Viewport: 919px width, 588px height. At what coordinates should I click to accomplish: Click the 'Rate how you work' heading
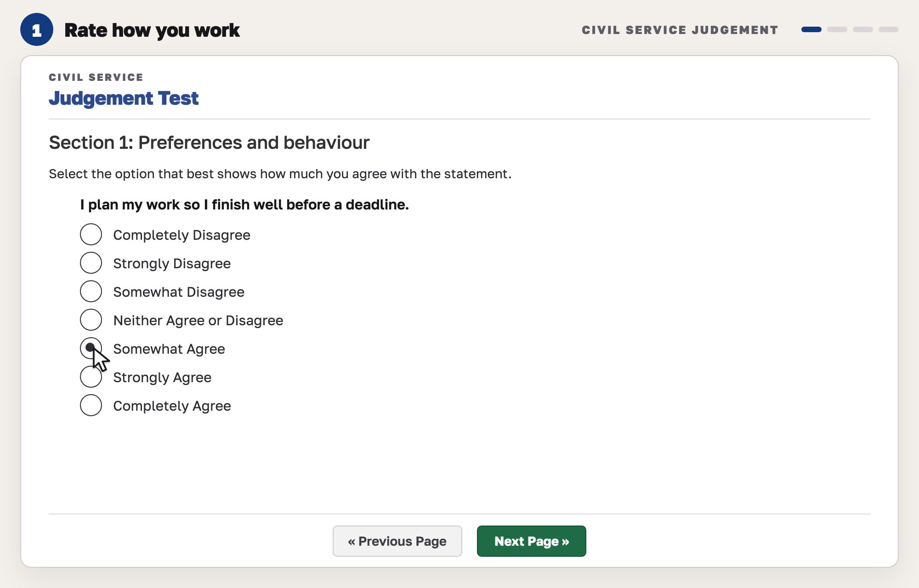pyautogui.click(x=152, y=30)
